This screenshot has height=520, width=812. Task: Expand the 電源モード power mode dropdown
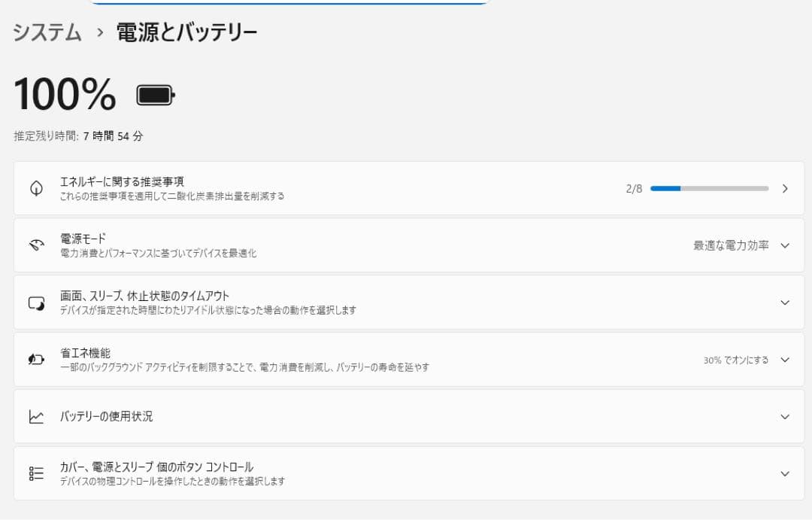pos(785,245)
